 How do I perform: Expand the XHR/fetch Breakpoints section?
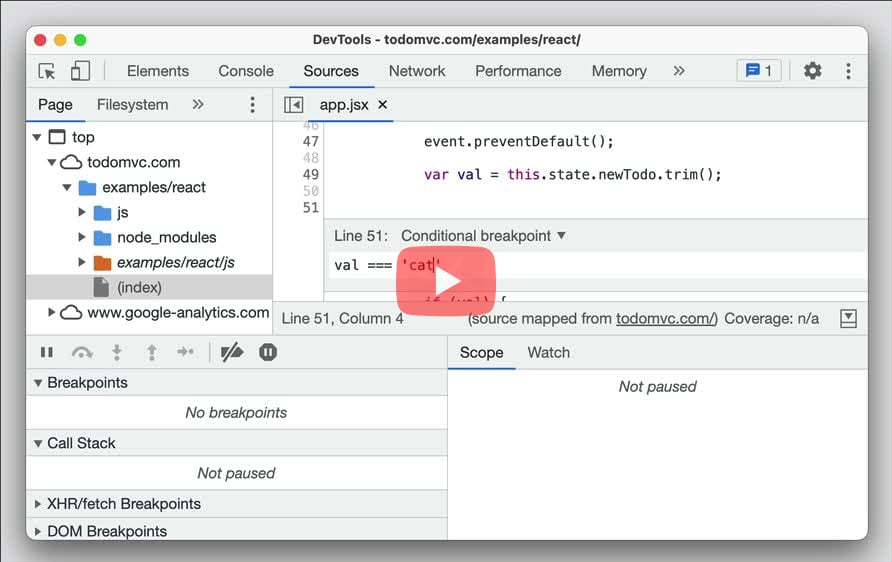(38, 504)
